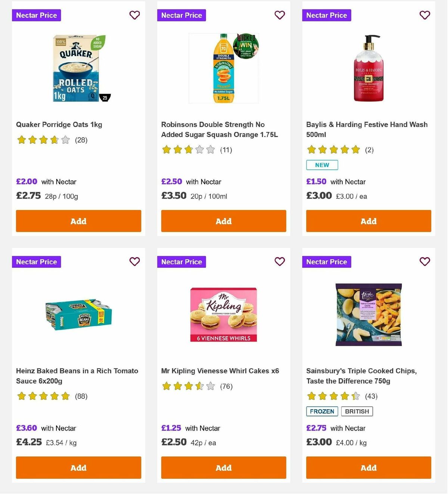Click the heart icon on Heinz Baked Beans

(x=134, y=262)
